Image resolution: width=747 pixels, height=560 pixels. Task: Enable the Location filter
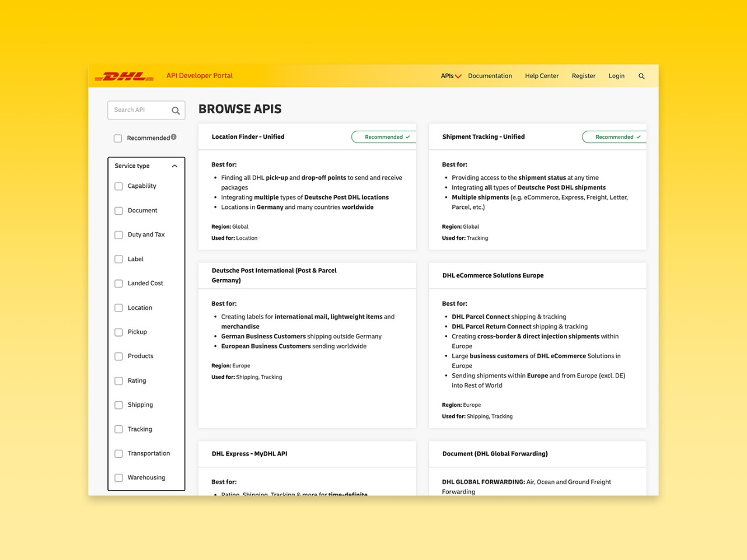(x=118, y=307)
